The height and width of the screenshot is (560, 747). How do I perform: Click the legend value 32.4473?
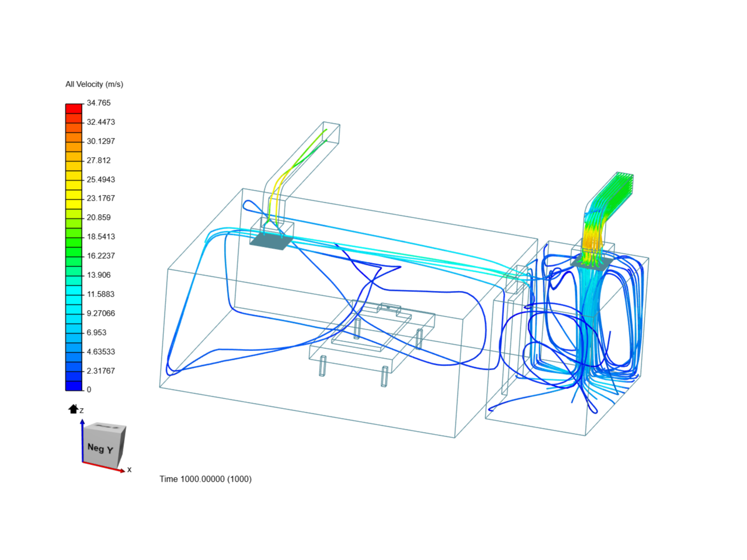point(101,122)
